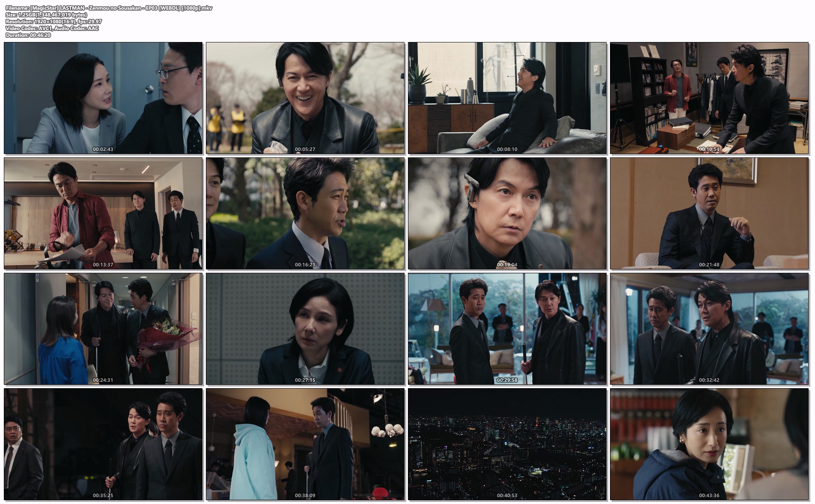Click the park close-up at 00:16:21

[x=305, y=213]
